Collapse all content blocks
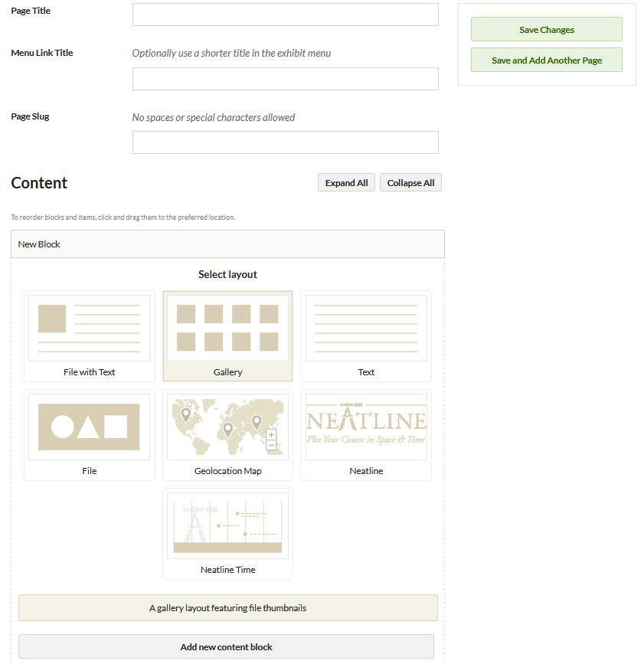The image size is (644, 664). tap(410, 182)
